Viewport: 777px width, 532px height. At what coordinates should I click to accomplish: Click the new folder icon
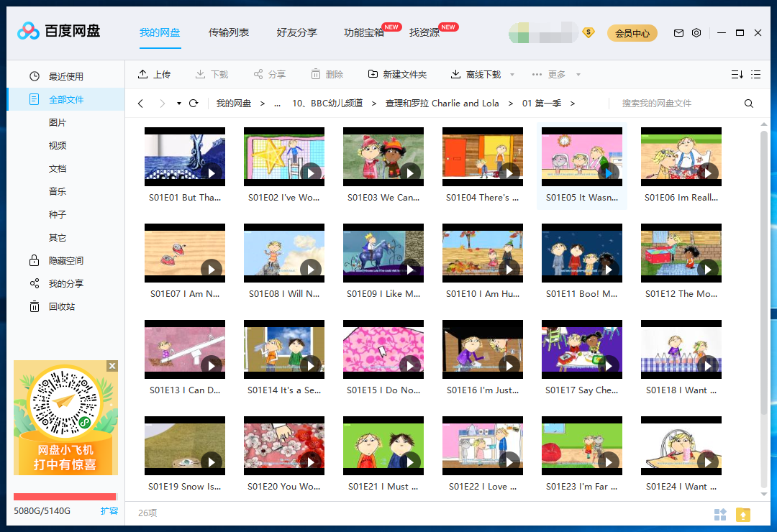tap(373, 74)
